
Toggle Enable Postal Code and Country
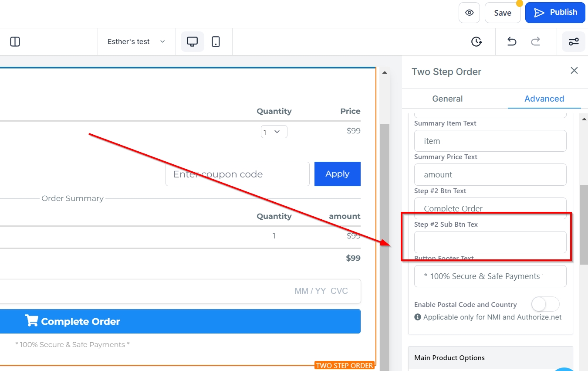point(545,304)
